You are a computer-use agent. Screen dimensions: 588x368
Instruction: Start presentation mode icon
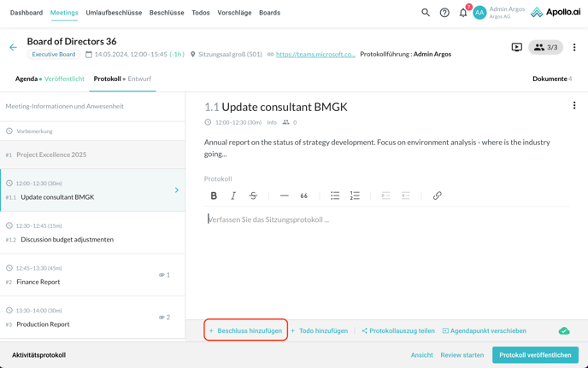point(517,48)
